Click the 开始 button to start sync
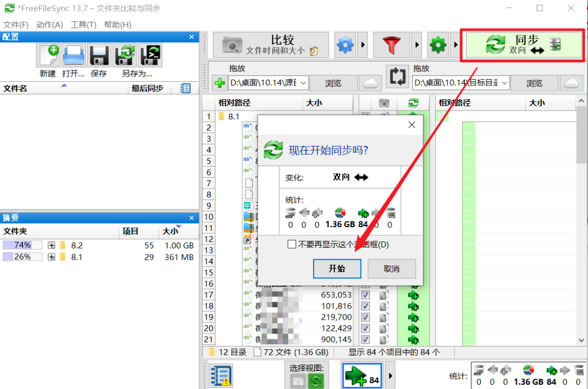The image size is (588, 389). click(337, 269)
